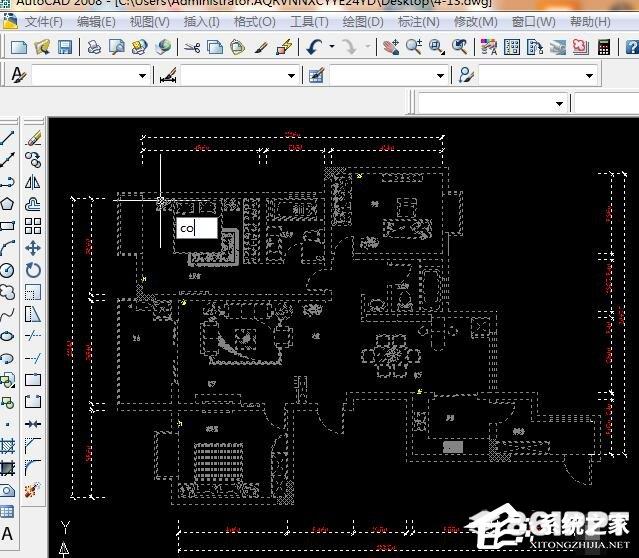Cut selection with scissors icon
Image resolution: width=639 pixels, height=558 pixels.
[192, 48]
